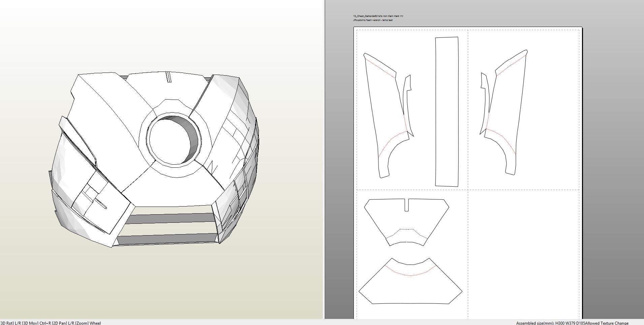
Task: Select the tall rectangular strip pattern piece
Action: pyautogui.click(x=447, y=112)
